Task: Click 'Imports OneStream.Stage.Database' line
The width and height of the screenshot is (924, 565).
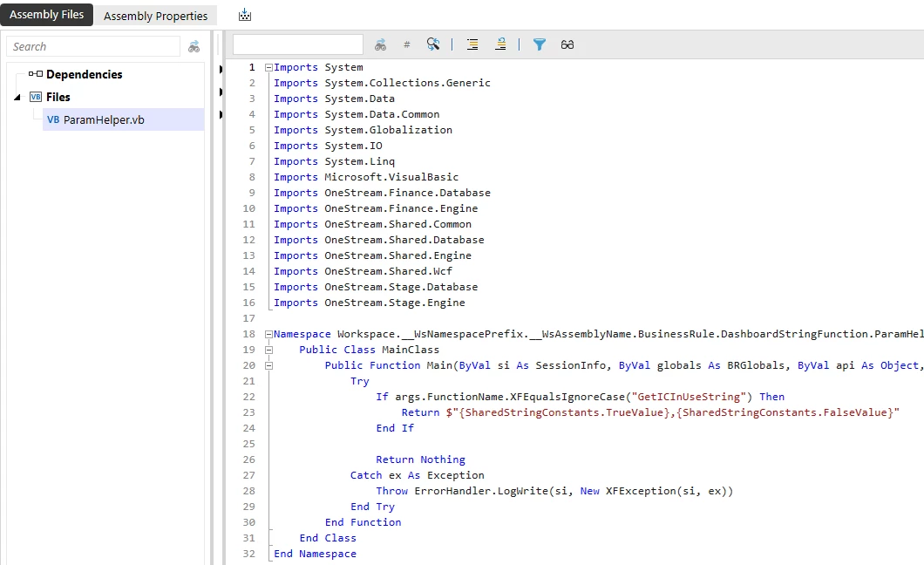Action: (376, 287)
